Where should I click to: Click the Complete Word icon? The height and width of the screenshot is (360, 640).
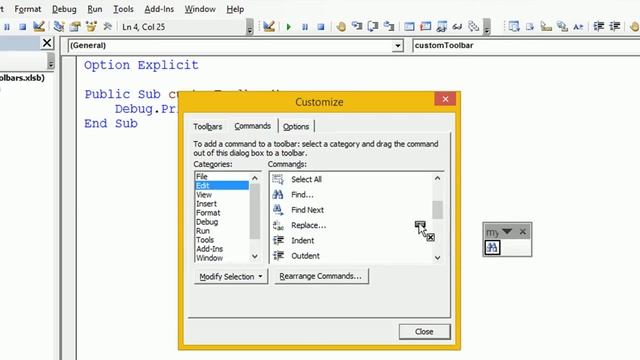coord(578,27)
